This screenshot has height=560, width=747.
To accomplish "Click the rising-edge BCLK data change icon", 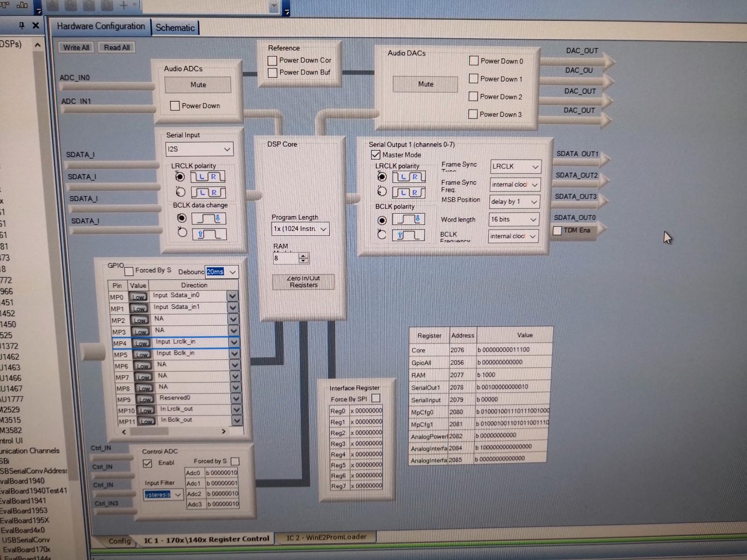I will click(209, 234).
